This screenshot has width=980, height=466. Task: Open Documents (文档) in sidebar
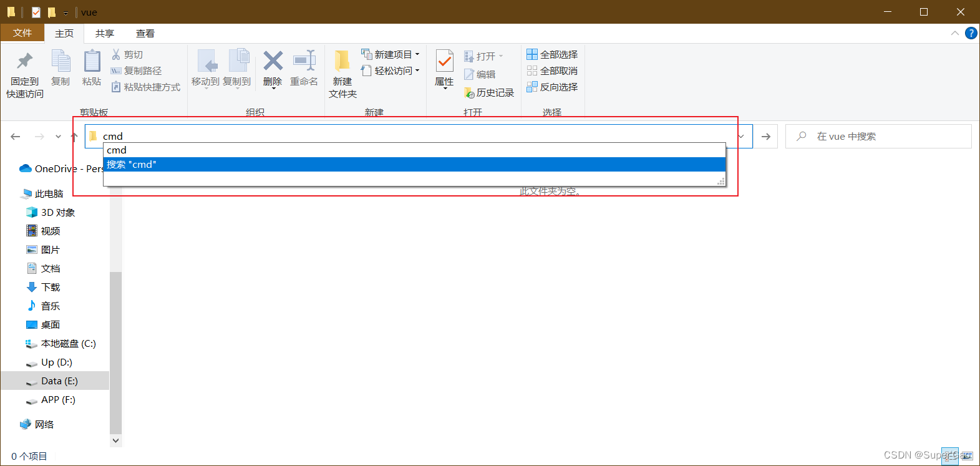[44, 269]
